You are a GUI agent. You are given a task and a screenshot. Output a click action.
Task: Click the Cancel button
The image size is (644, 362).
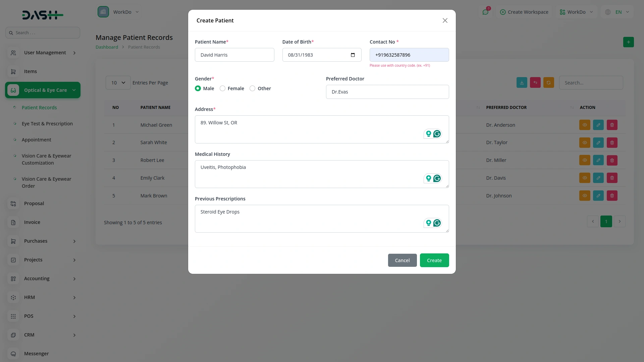coord(402,260)
